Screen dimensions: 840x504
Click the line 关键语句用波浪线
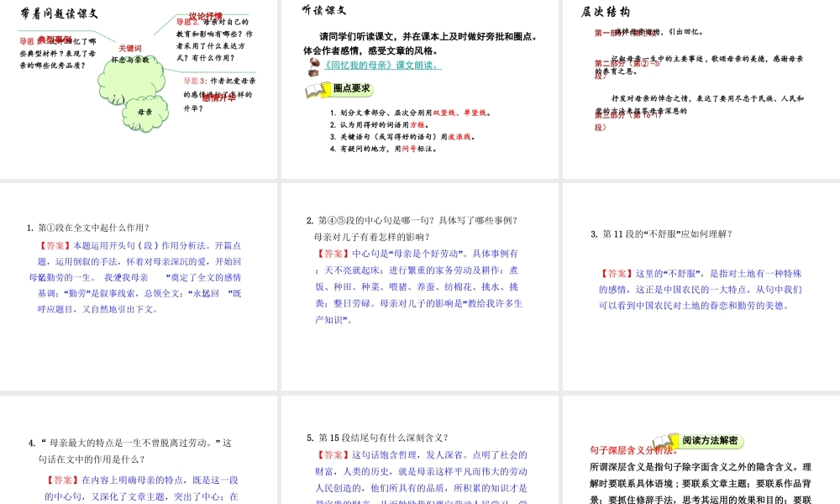(x=402, y=137)
